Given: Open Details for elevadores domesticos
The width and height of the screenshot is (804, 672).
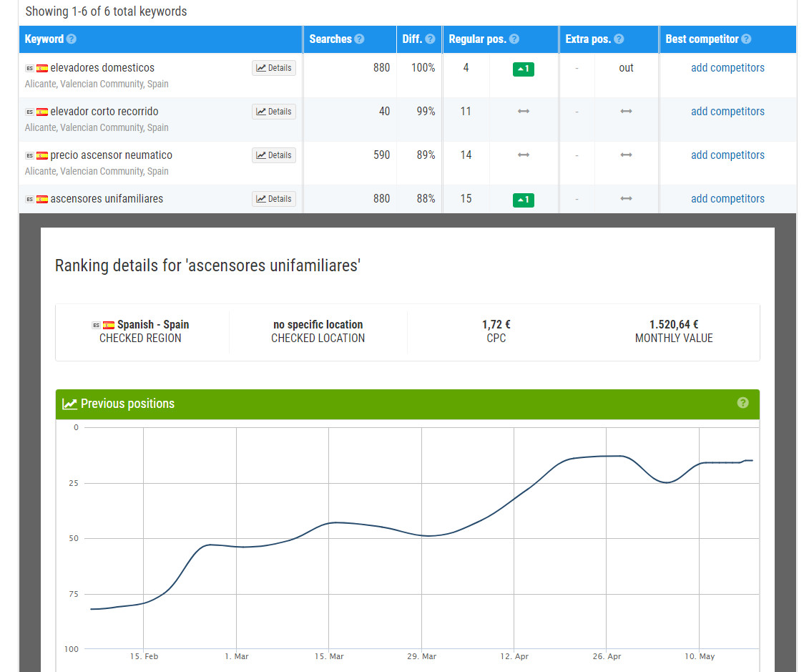Looking at the screenshot, I should pyautogui.click(x=274, y=68).
